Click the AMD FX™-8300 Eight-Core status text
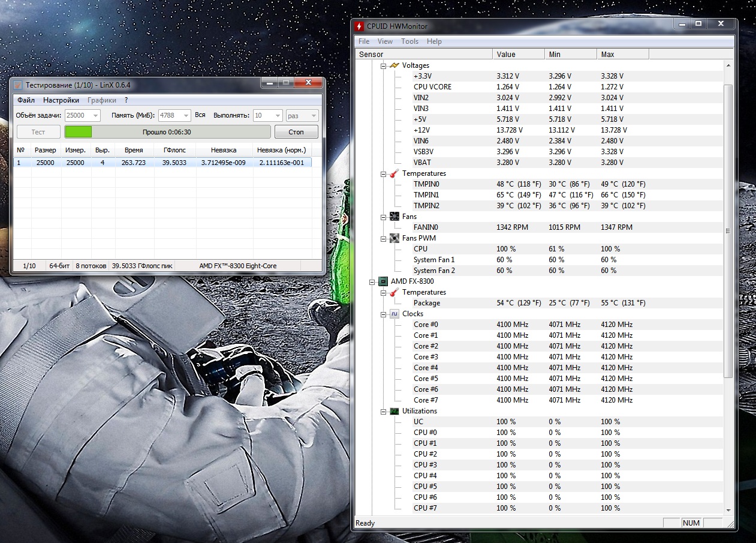Image resolution: width=756 pixels, height=543 pixels. (238, 266)
